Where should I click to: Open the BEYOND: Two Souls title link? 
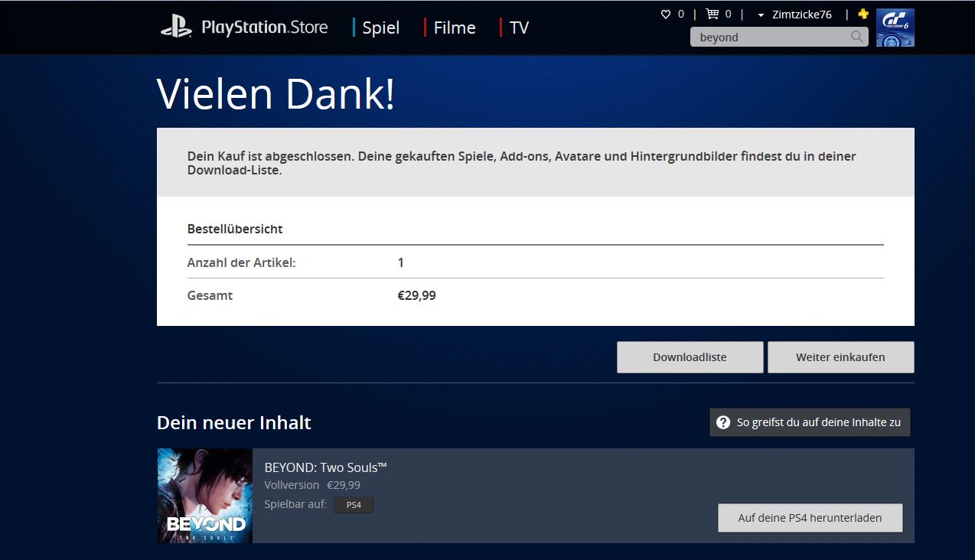326,467
